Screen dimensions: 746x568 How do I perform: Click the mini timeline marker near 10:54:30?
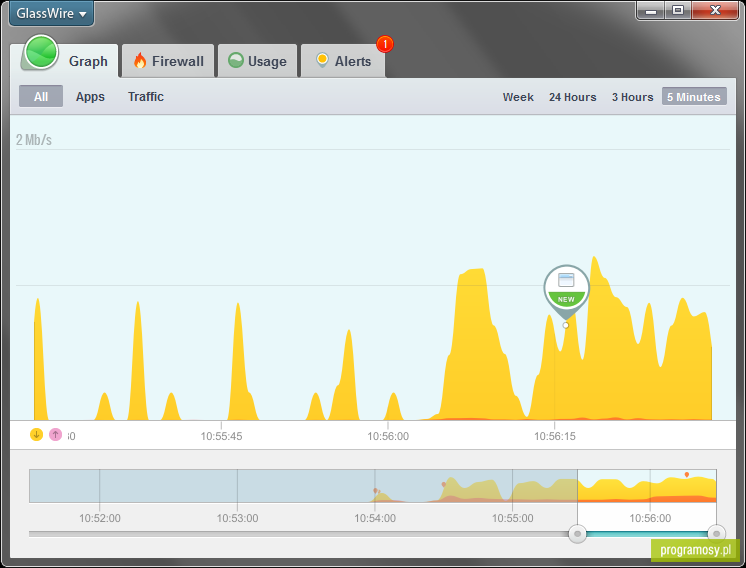click(x=443, y=485)
